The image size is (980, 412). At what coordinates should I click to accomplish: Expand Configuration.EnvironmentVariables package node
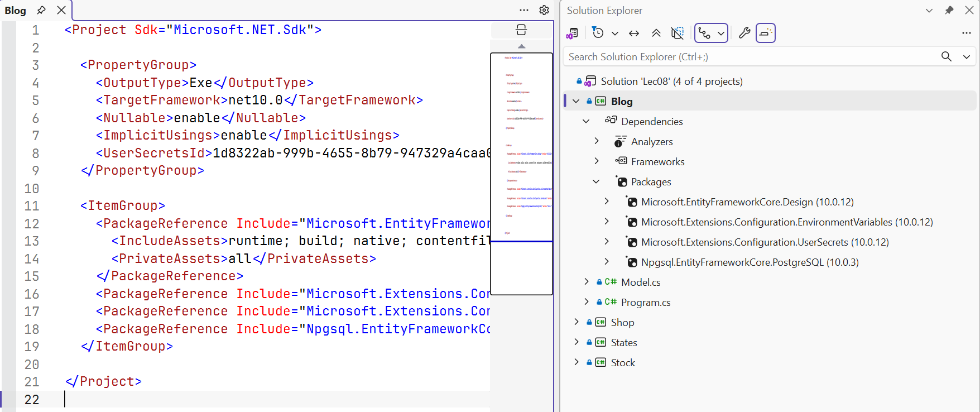click(606, 222)
